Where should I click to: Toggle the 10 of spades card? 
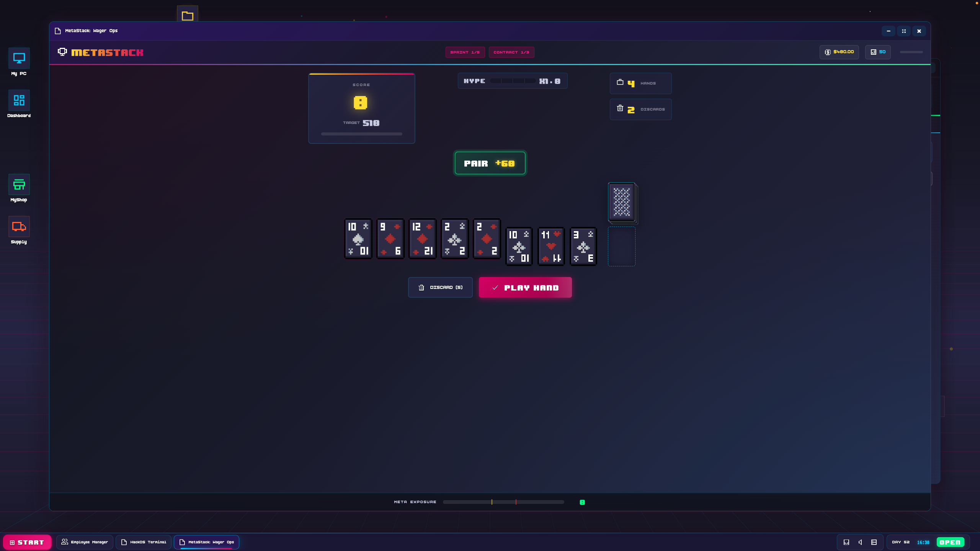pos(358,239)
